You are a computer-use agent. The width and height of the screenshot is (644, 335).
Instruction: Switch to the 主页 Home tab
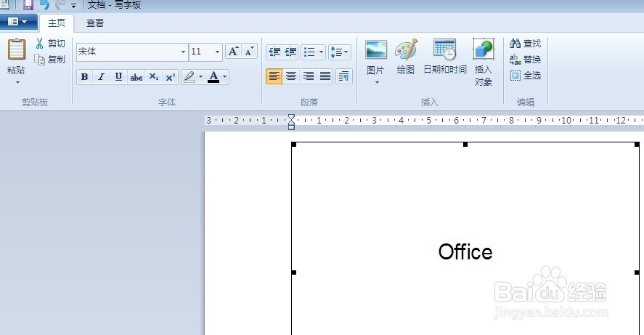click(57, 23)
